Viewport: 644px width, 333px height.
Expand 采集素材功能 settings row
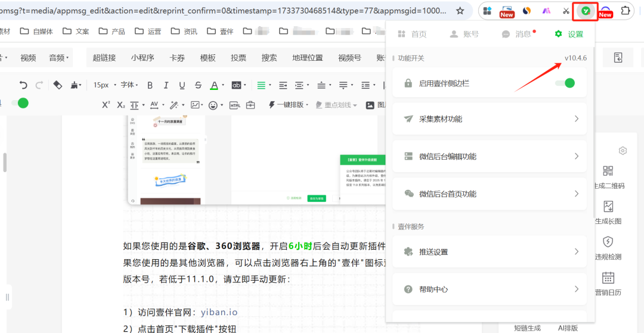489,119
